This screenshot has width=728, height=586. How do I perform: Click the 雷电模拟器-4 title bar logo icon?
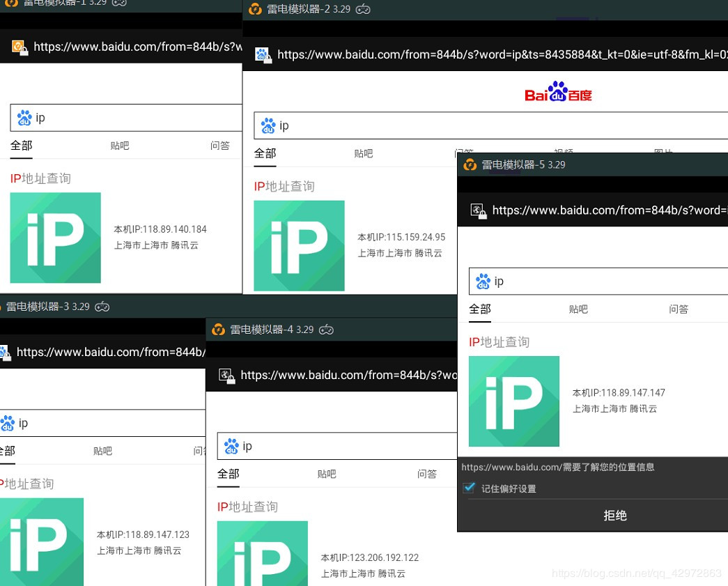[218, 330]
